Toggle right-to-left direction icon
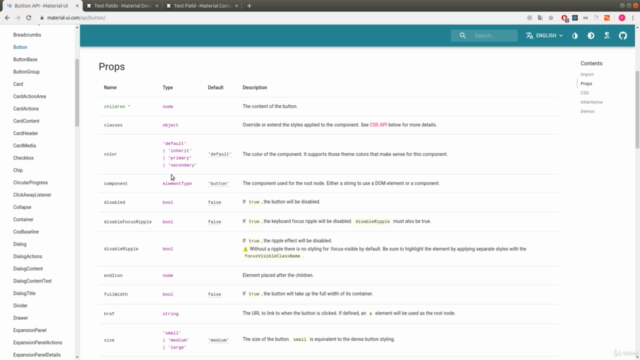 click(607, 36)
